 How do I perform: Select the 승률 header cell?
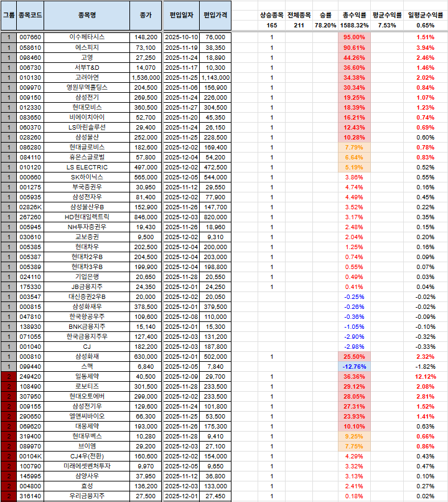coord(325,15)
